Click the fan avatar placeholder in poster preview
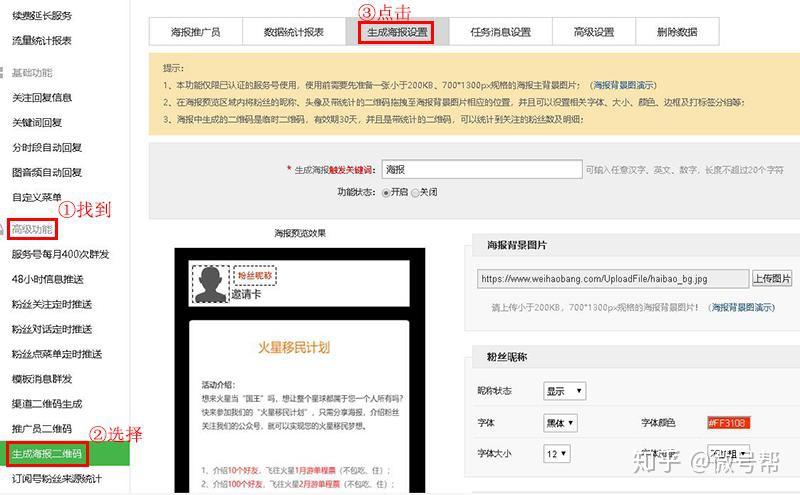Screen dimensions: 800x495 coord(211,284)
